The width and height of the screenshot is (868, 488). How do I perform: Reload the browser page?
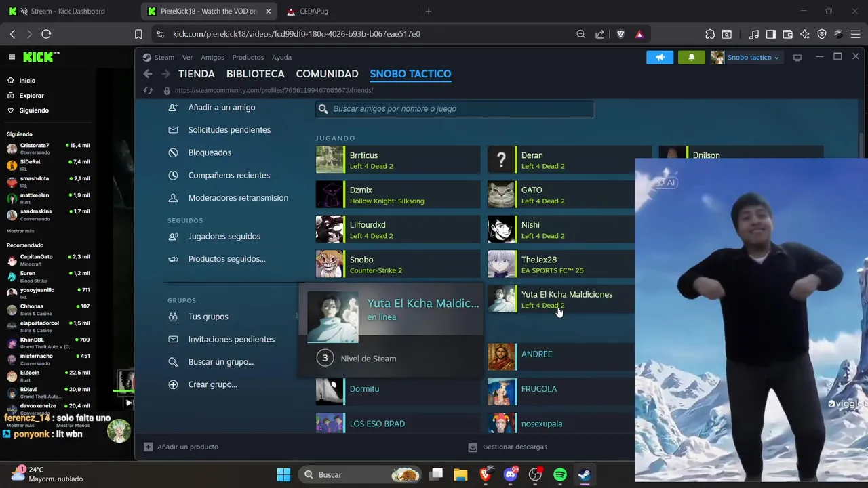[46, 34]
